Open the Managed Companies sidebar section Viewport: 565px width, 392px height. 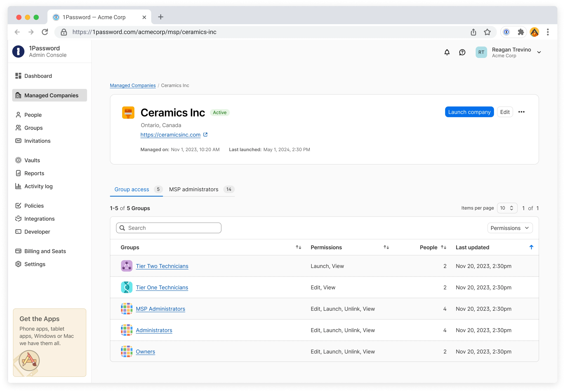[51, 95]
